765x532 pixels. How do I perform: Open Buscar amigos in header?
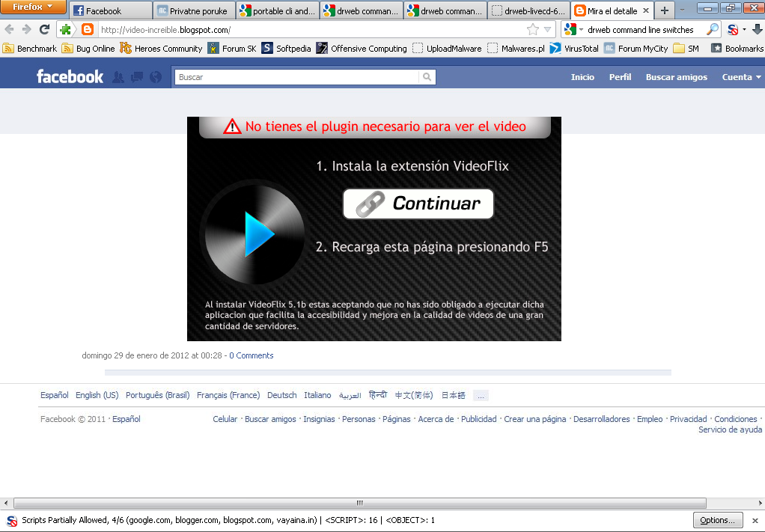(676, 77)
